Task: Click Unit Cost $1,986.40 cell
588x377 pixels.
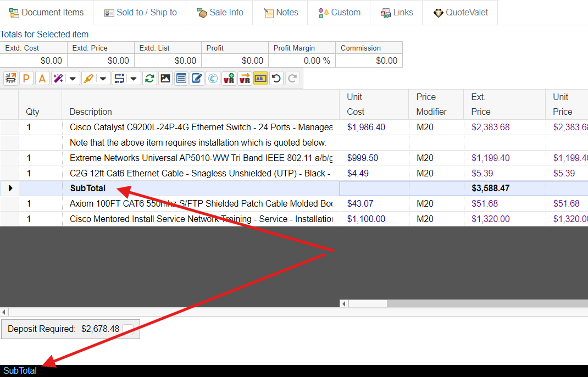Action: point(367,127)
